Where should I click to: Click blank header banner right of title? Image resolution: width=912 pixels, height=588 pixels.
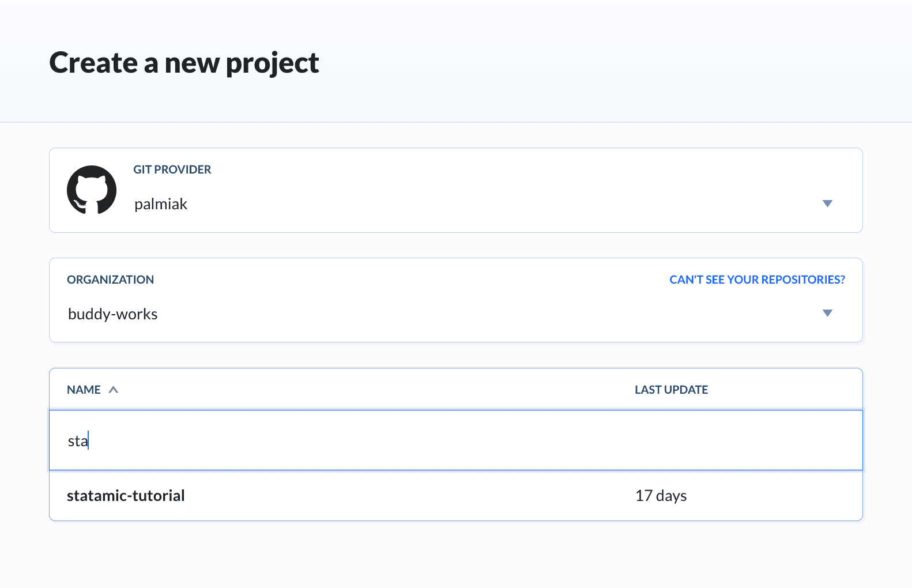[x=634, y=63]
